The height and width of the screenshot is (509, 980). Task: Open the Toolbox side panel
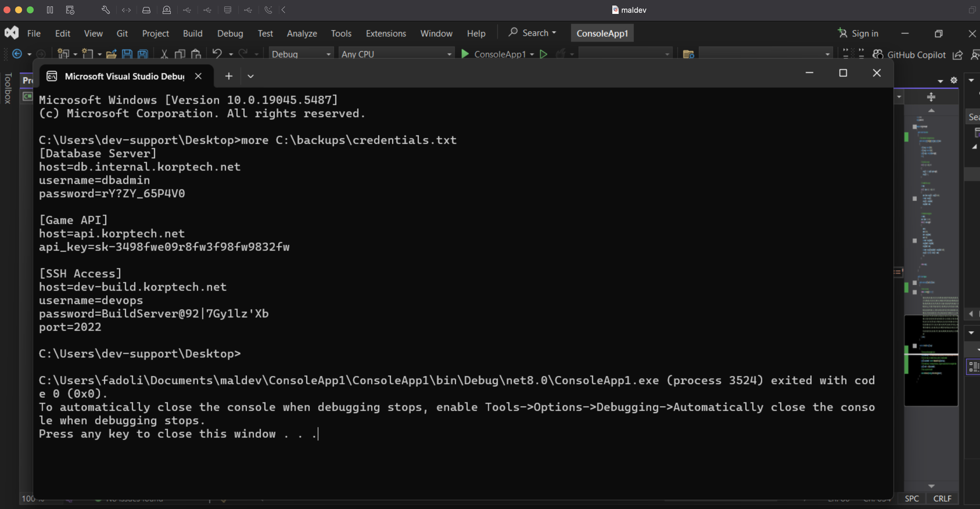click(8, 88)
